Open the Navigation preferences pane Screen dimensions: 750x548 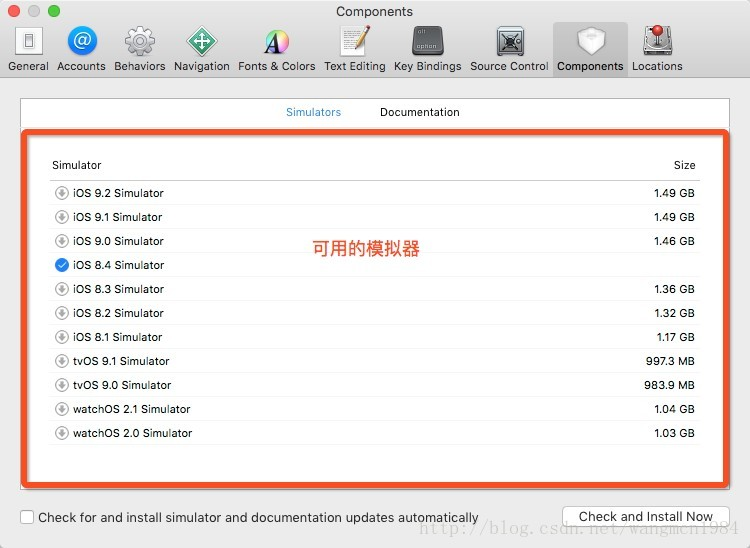(202, 49)
